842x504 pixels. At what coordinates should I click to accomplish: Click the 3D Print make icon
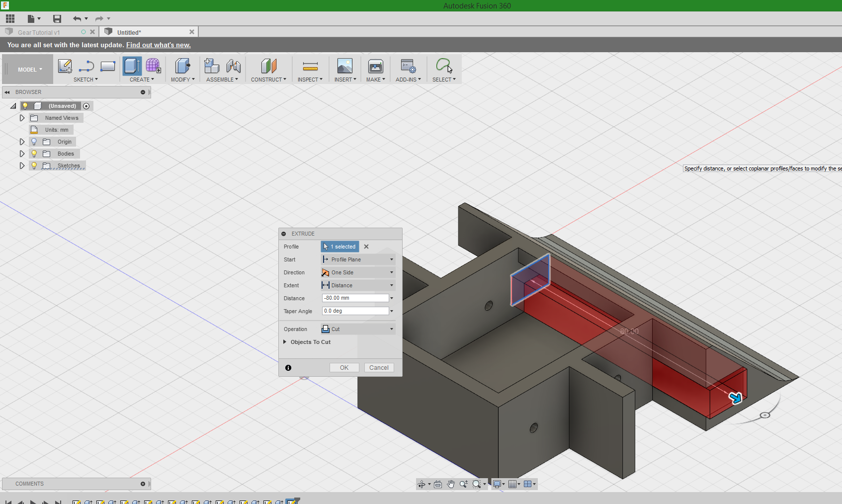tap(375, 66)
